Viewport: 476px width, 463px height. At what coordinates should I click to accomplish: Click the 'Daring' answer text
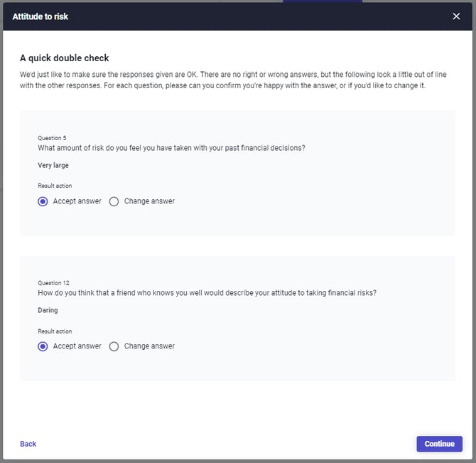(48, 310)
